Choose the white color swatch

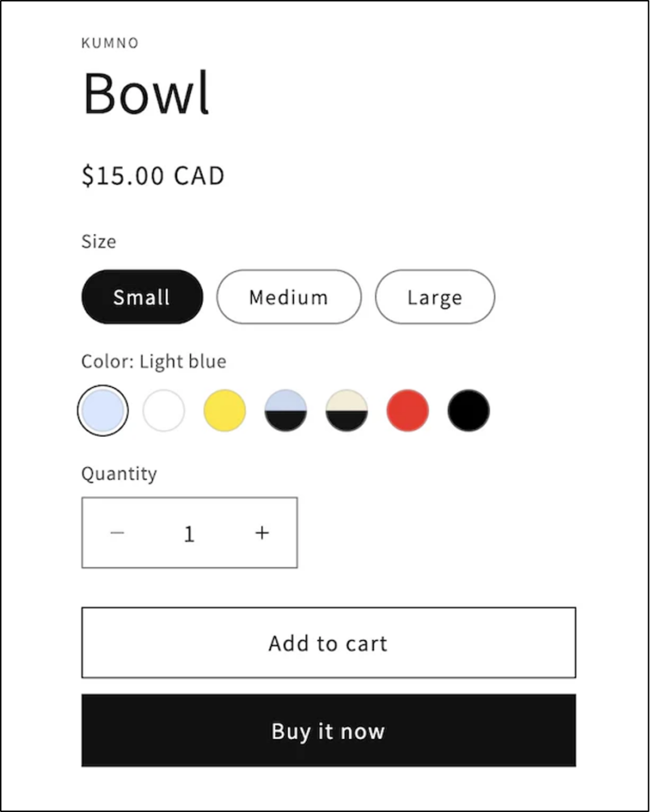click(x=164, y=411)
